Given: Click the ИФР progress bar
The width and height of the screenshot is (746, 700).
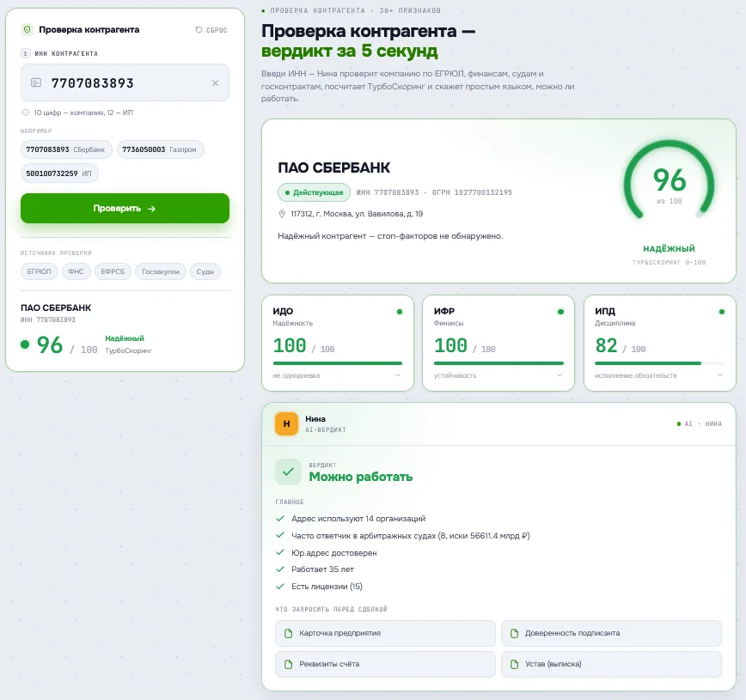Looking at the screenshot, I should tap(498, 363).
